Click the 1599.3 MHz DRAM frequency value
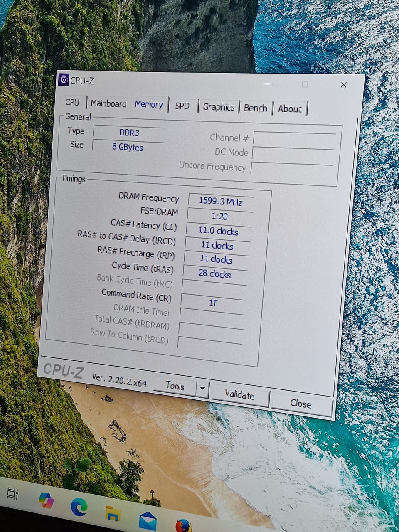The image size is (399, 532). point(221,202)
